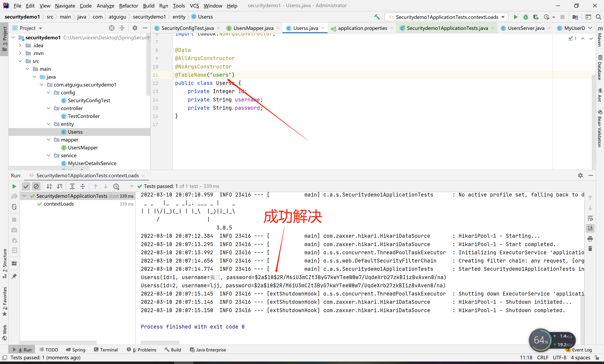Collapse the entity folder in tree
This screenshot has height=364, width=604.
click(49, 124)
